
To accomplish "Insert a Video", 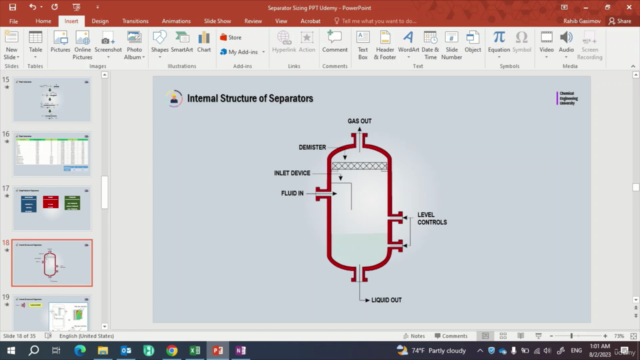I will click(546, 42).
